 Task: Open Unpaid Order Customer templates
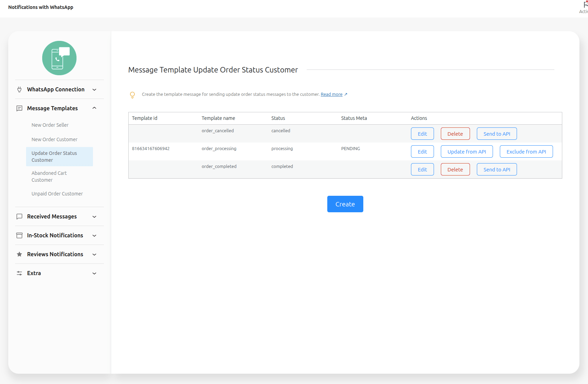click(x=57, y=194)
